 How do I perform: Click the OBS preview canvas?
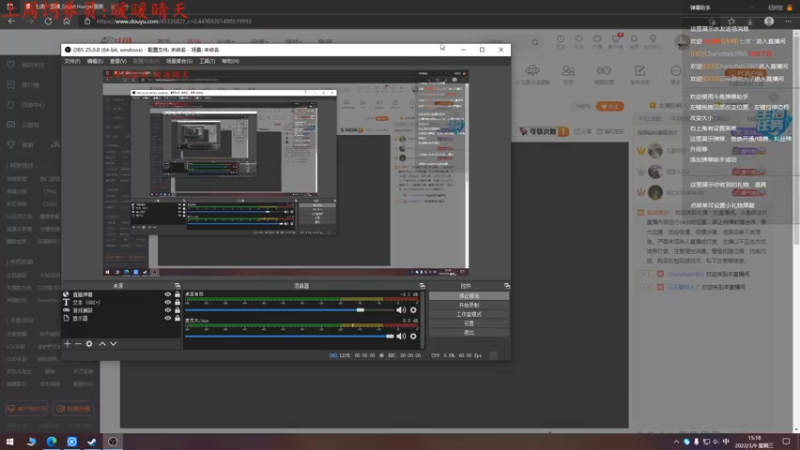(286, 173)
